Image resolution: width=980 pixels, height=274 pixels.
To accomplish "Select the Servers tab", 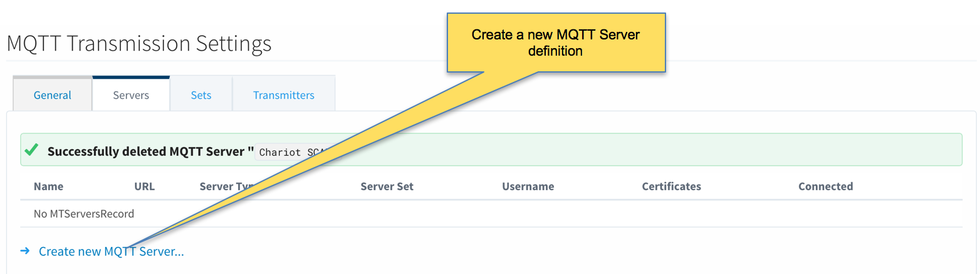I will (131, 95).
